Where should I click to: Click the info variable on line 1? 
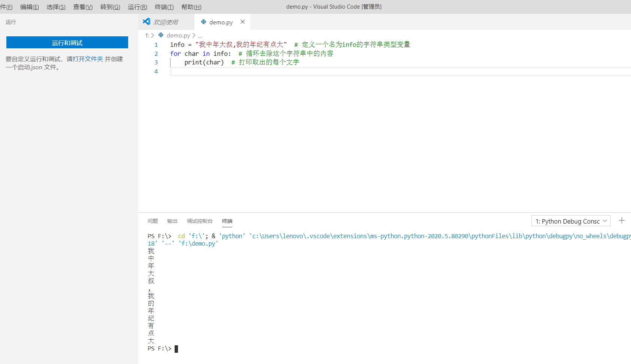(177, 45)
